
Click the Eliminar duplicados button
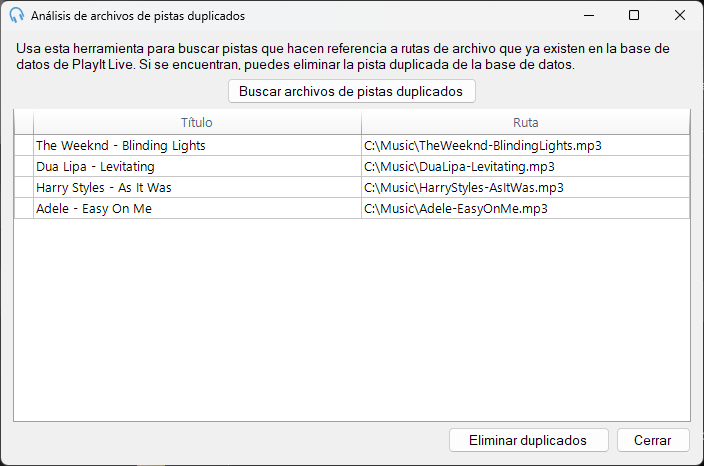[x=528, y=440]
